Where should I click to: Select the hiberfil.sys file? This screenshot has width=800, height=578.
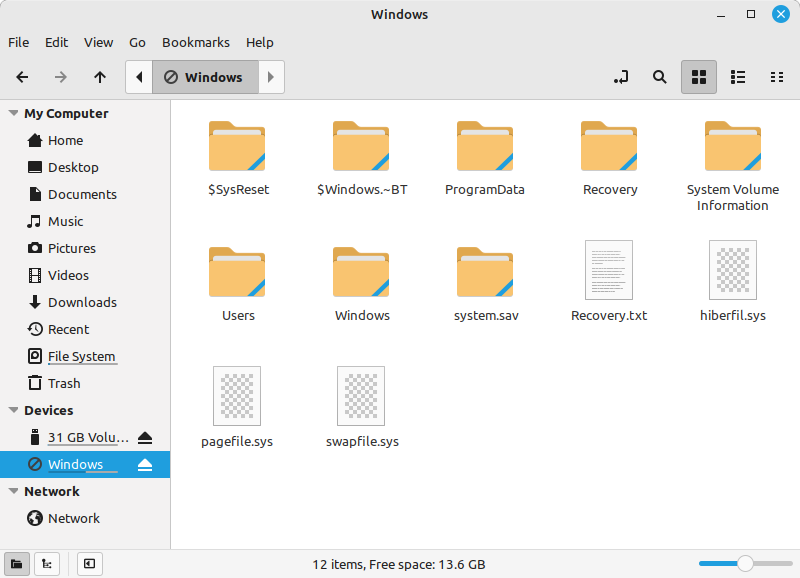point(733,282)
